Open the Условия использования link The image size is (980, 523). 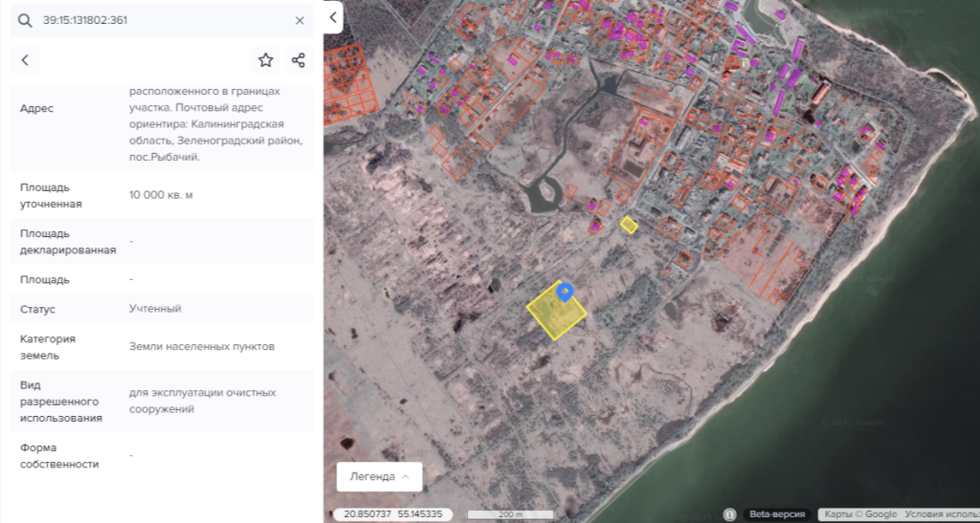click(942, 514)
